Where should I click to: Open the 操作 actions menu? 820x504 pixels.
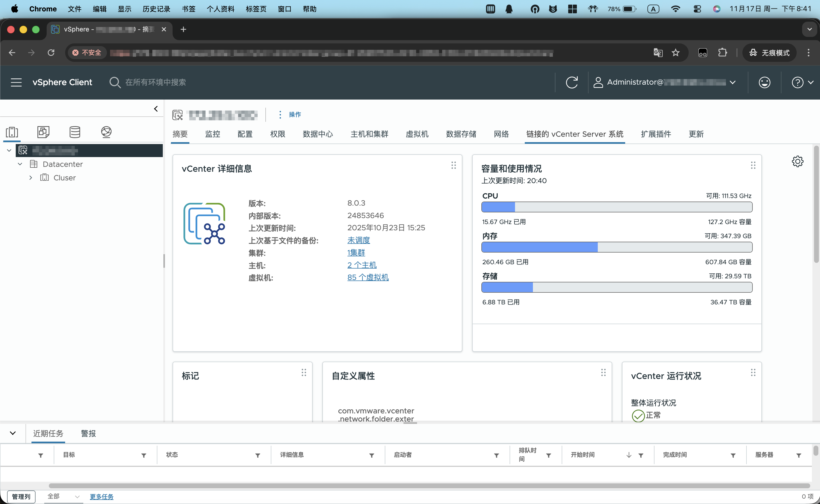290,115
